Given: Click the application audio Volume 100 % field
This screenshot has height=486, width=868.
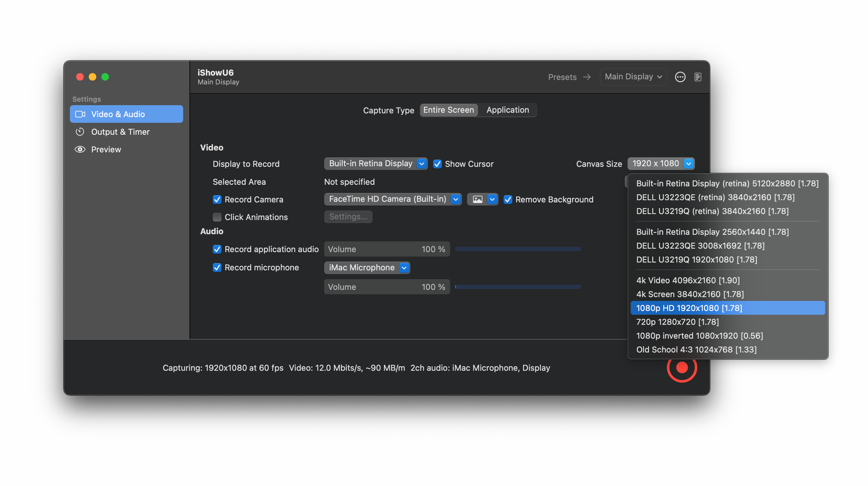Looking at the screenshot, I should (x=387, y=249).
